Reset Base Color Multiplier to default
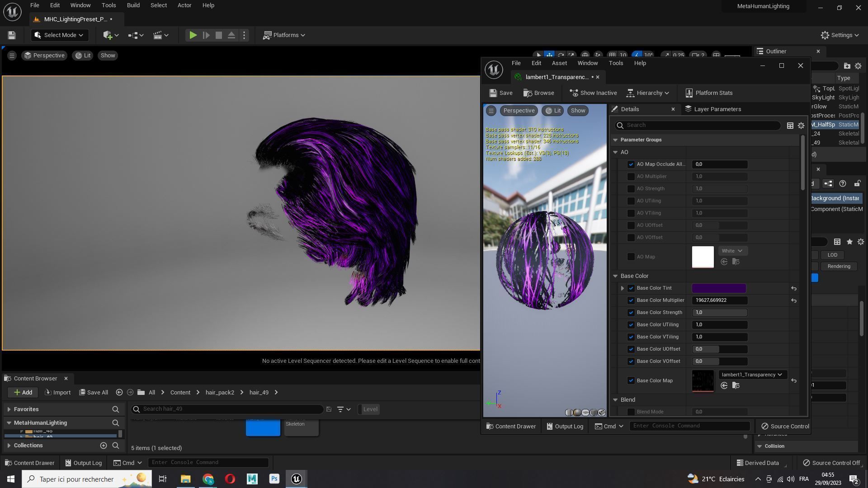This screenshot has width=868, height=488. (793, 300)
